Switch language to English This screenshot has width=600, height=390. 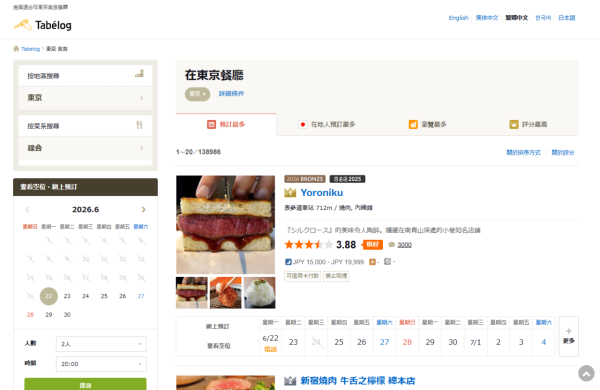pos(458,18)
